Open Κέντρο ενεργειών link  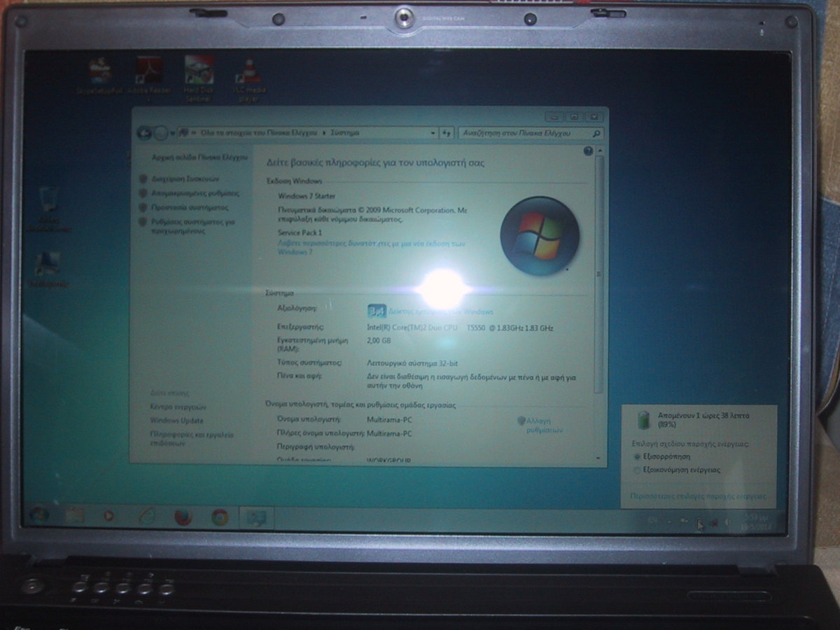pos(178,407)
